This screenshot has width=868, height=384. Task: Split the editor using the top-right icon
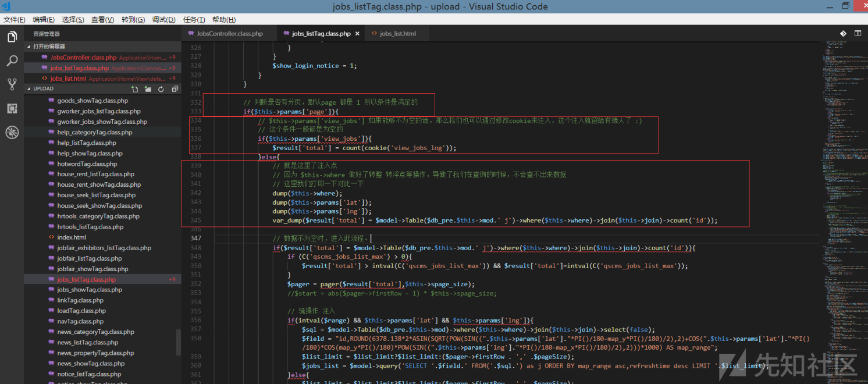point(858,34)
